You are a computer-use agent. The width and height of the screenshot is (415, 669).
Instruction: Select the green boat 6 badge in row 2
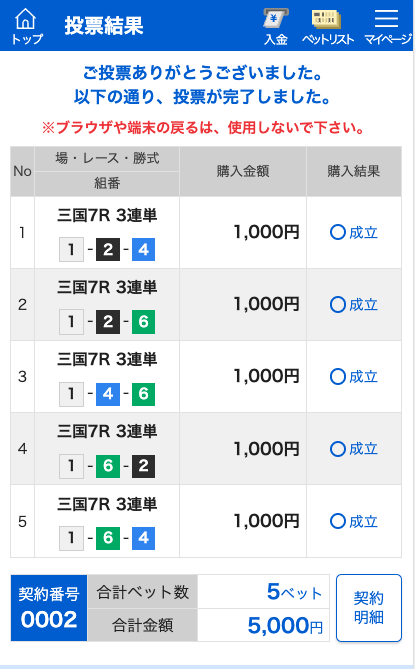tap(143, 321)
